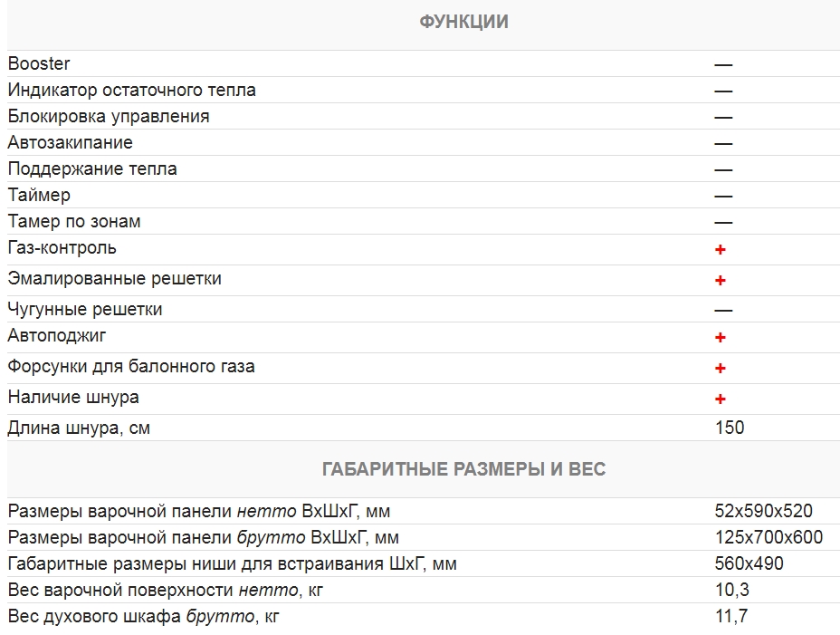Click the cord length value 150
840x635 pixels.
pyautogui.click(x=730, y=428)
